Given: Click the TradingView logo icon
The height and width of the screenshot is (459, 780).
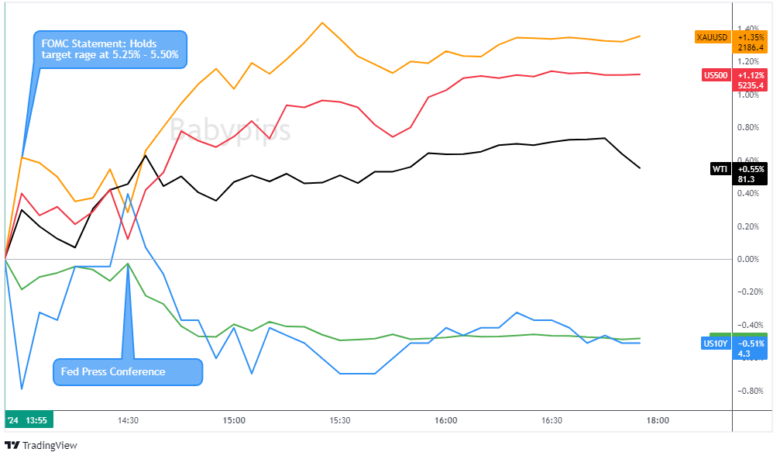Looking at the screenshot, I should tap(12, 446).
